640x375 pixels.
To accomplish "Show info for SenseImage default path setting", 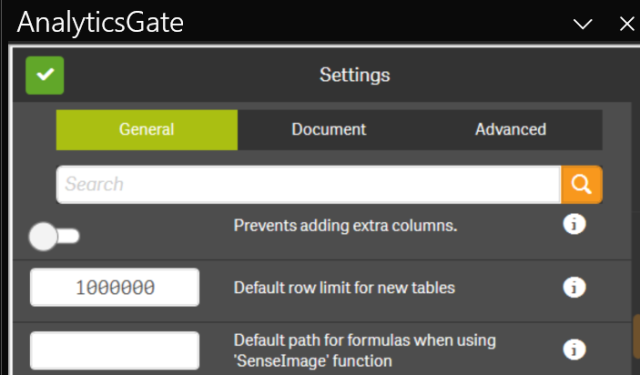I will click(574, 349).
